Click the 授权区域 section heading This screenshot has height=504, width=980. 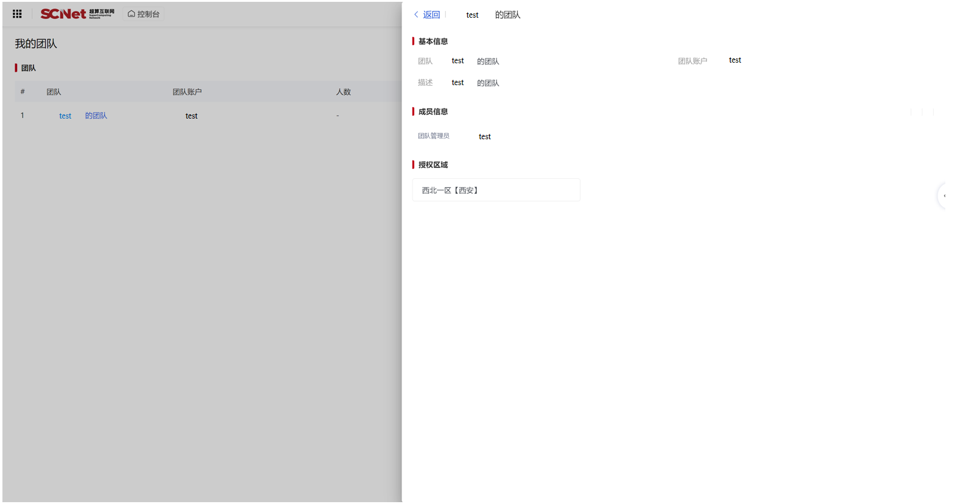click(x=433, y=165)
